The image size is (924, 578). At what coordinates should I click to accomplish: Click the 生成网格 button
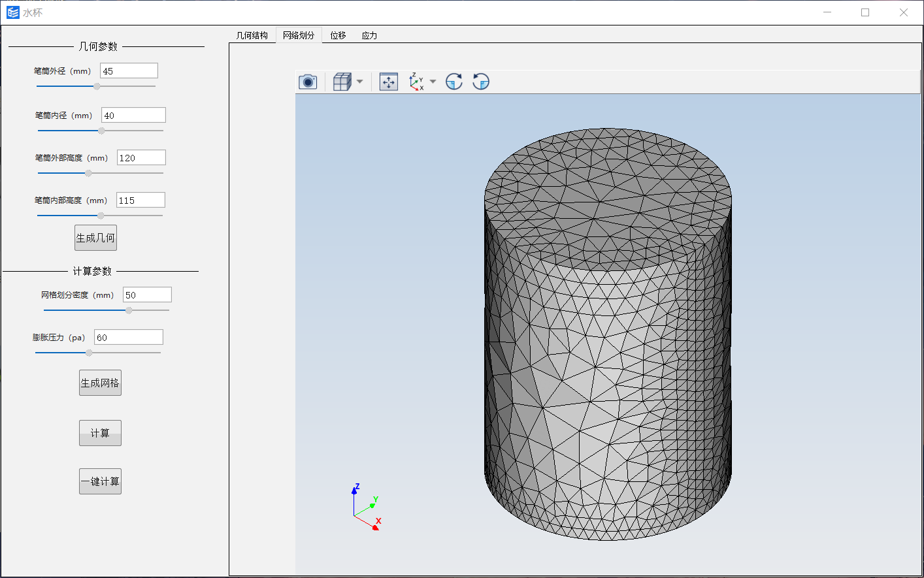tap(100, 383)
